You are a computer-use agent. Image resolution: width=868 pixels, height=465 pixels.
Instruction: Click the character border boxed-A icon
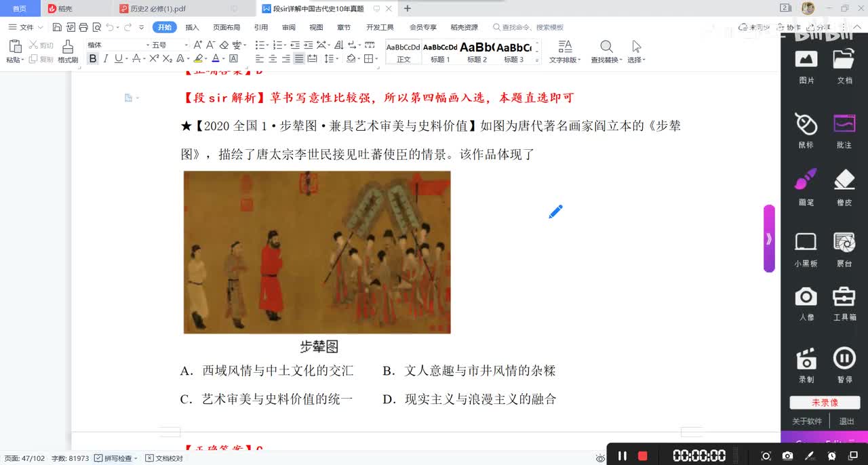pyautogui.click(x=234, y=59)
